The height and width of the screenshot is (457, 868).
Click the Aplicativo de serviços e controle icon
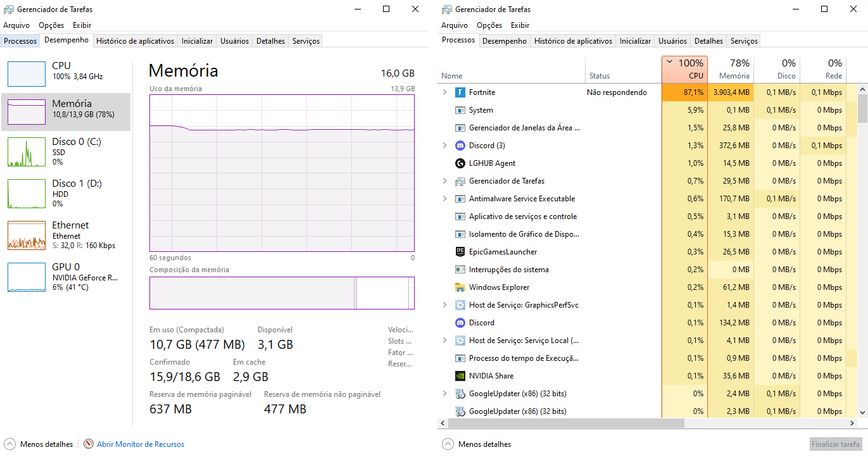coord(460,216)
